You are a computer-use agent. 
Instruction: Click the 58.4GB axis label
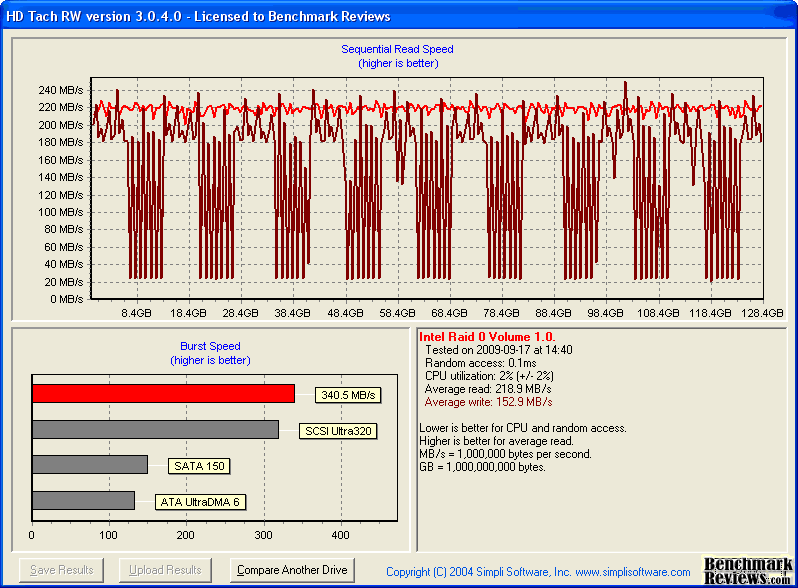[397, 313]
